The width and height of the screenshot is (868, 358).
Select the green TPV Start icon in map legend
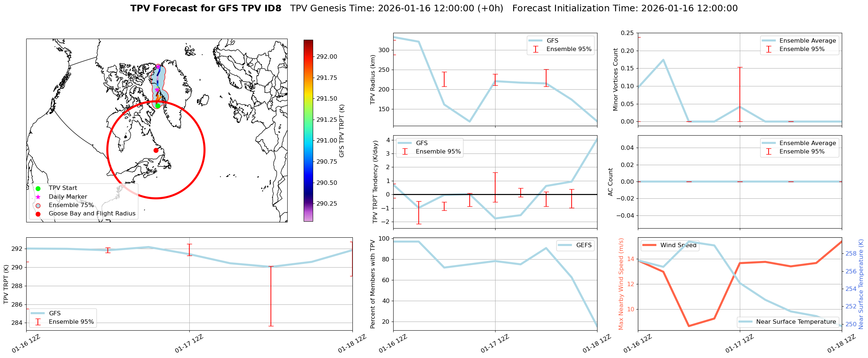point(38,188)
